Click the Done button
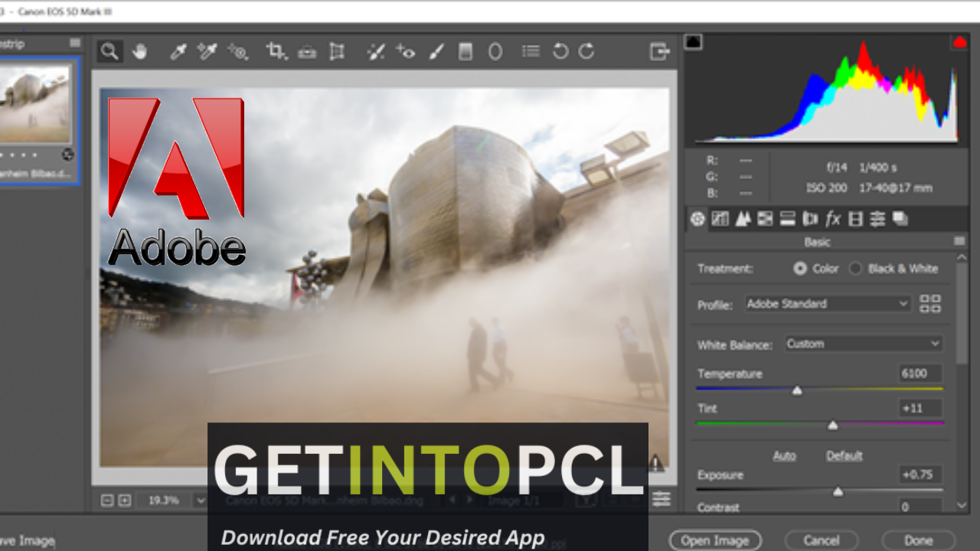 [x=919, y=540]
